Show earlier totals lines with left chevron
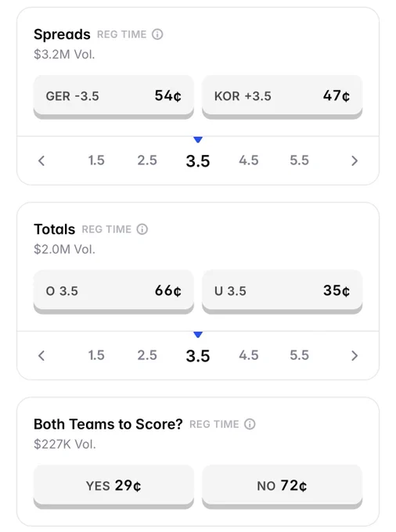 click(x=41, y=355)
